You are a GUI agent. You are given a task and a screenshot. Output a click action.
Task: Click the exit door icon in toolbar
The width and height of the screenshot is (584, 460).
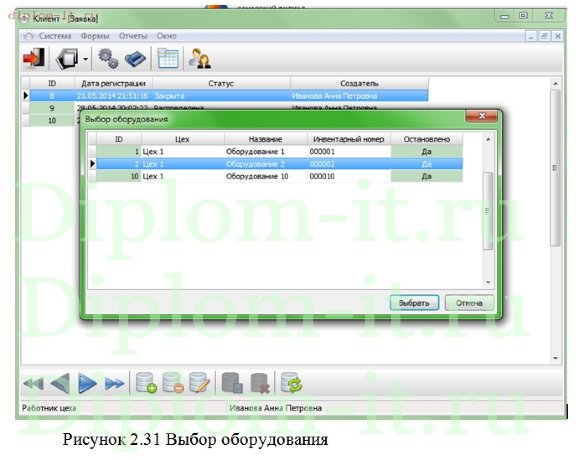point(34,58)
